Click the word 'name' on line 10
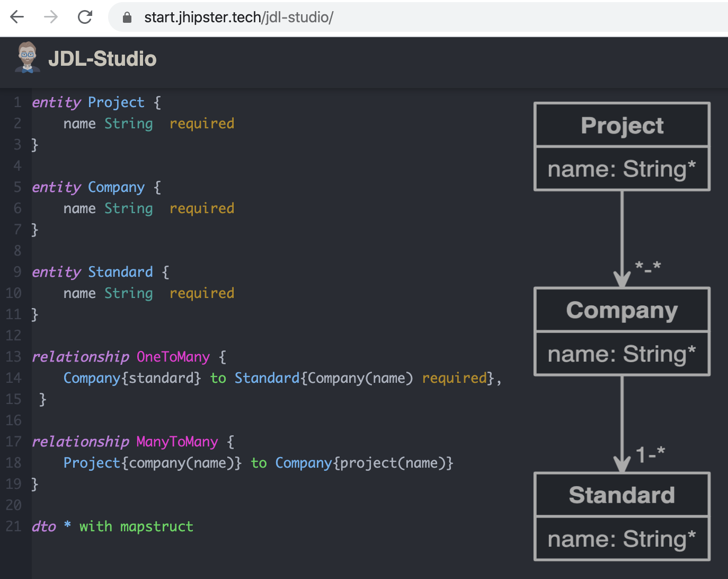The width and height of the screenshot is (728, 579). pyautogui.click(x=79, y=293)
